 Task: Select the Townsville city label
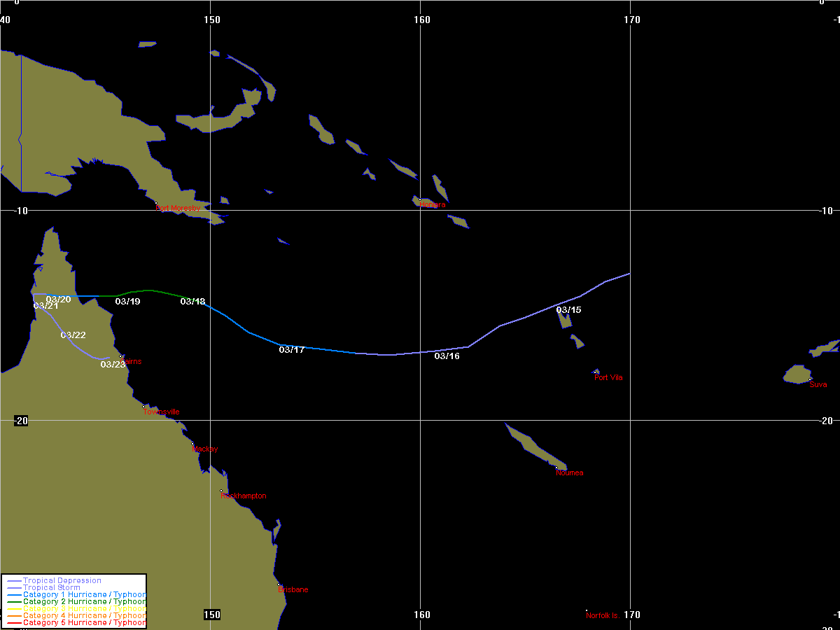162,412
